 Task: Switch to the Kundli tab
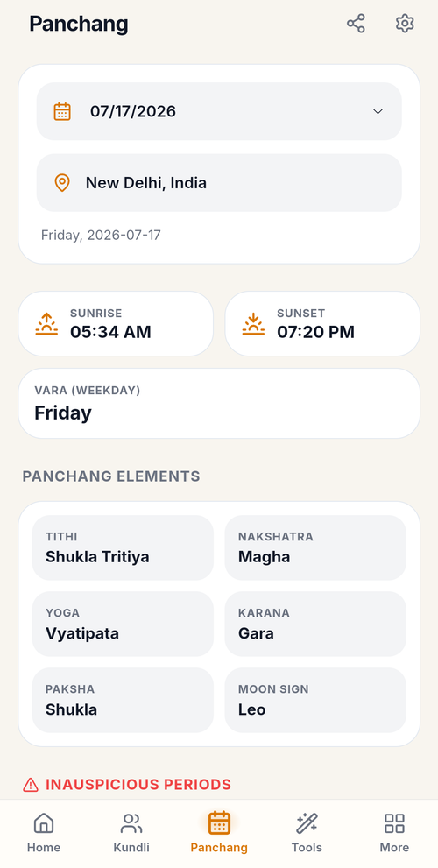pyautogui.click(x=131, y=833)
